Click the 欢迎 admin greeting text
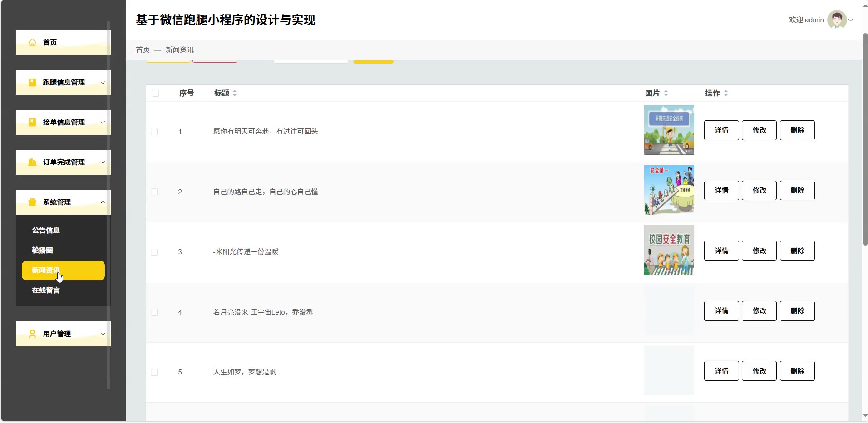 pos(806,20)
